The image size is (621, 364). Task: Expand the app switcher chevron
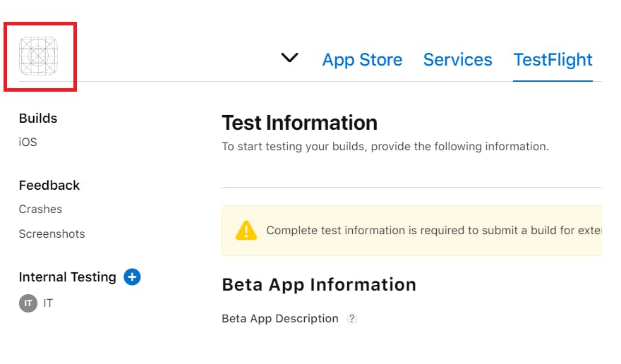tap(289, 58)
